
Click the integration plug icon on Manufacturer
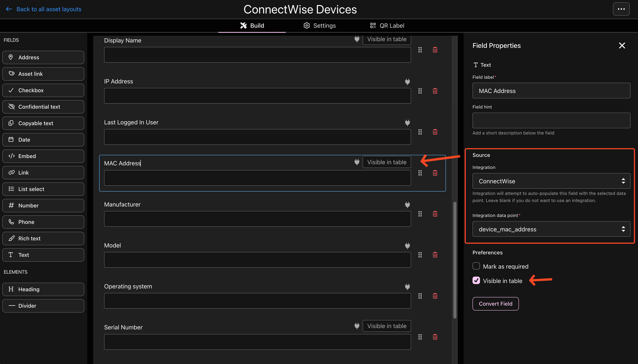407,205
